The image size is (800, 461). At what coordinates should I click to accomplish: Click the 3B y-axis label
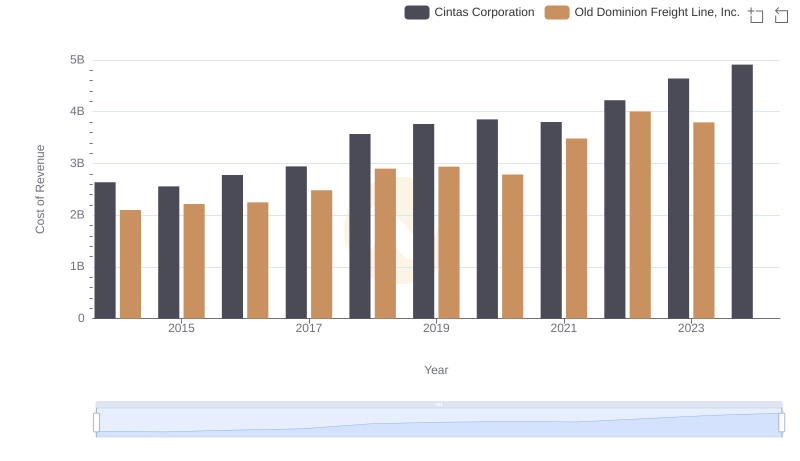77,164
